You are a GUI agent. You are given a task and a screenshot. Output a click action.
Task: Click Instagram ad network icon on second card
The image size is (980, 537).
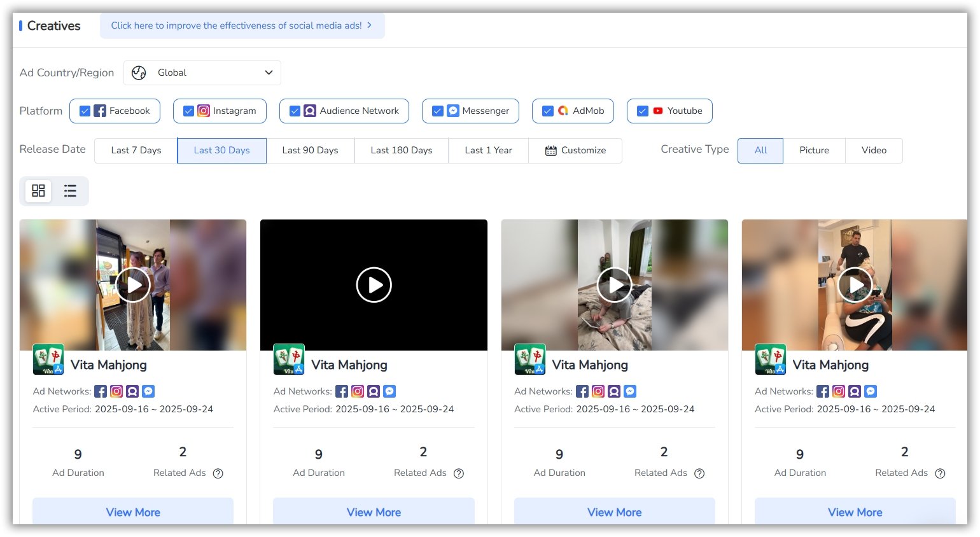point(358,391)
